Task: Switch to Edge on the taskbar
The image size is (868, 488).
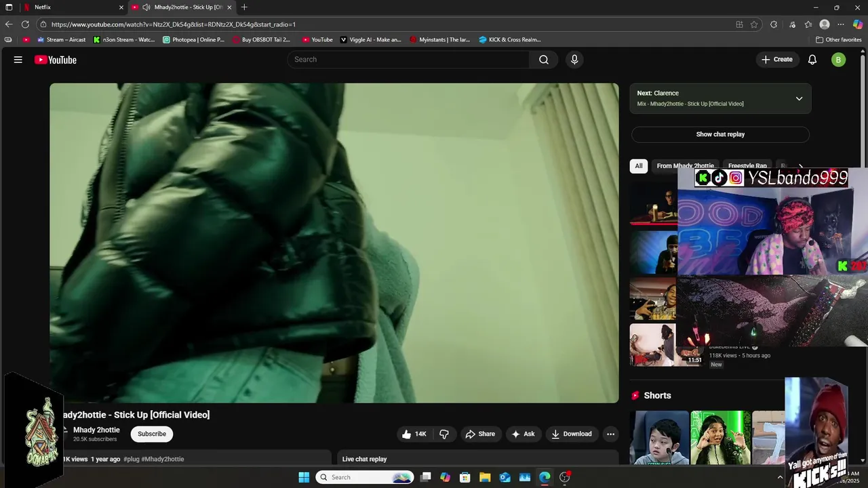Action: pyautogui.click(x=545, y=477)
